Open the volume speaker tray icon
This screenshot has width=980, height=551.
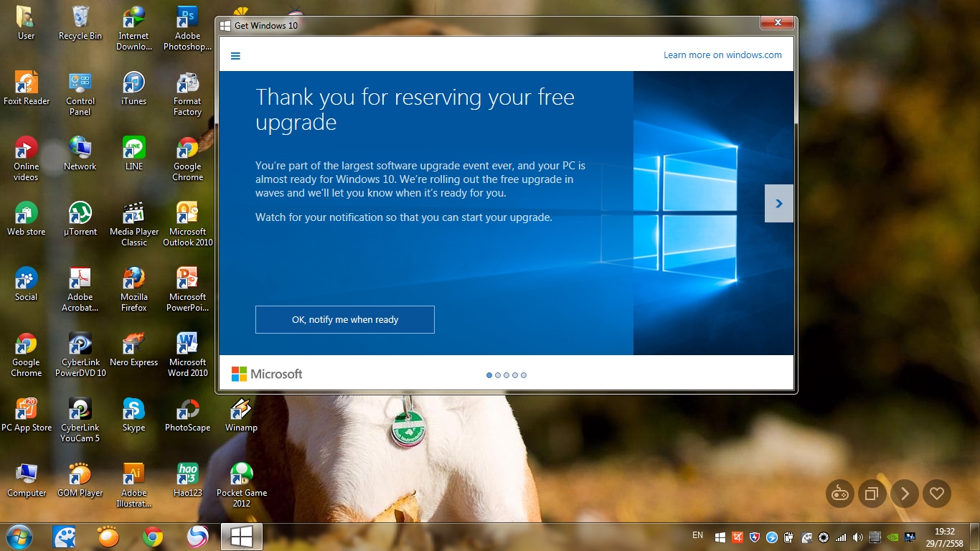coord(858,537)
